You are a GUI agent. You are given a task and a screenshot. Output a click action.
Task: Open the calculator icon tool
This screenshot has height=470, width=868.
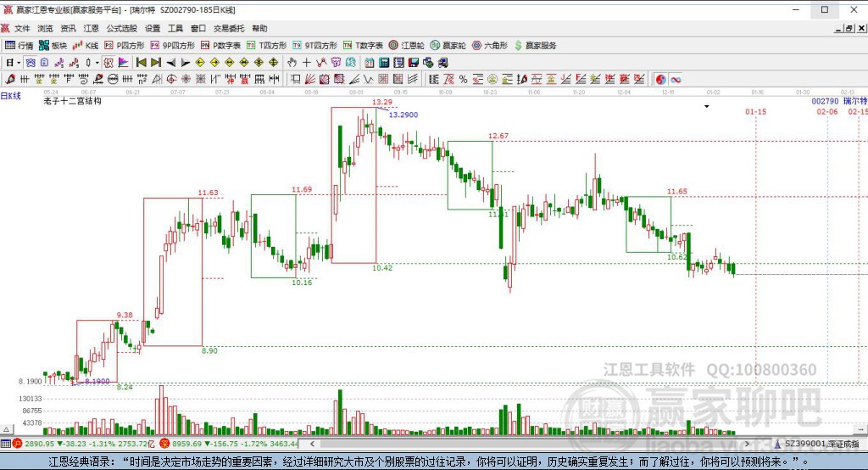384,63
